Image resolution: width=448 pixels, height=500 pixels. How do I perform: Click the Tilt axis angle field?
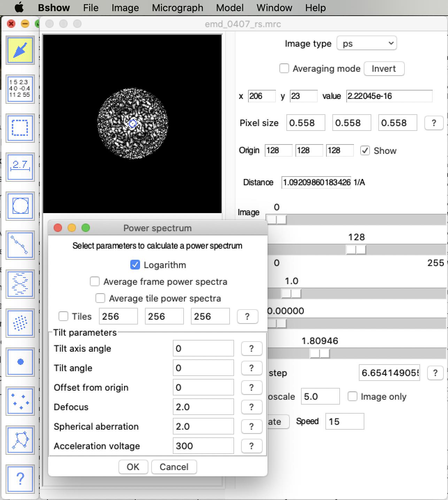coord(203,349)
